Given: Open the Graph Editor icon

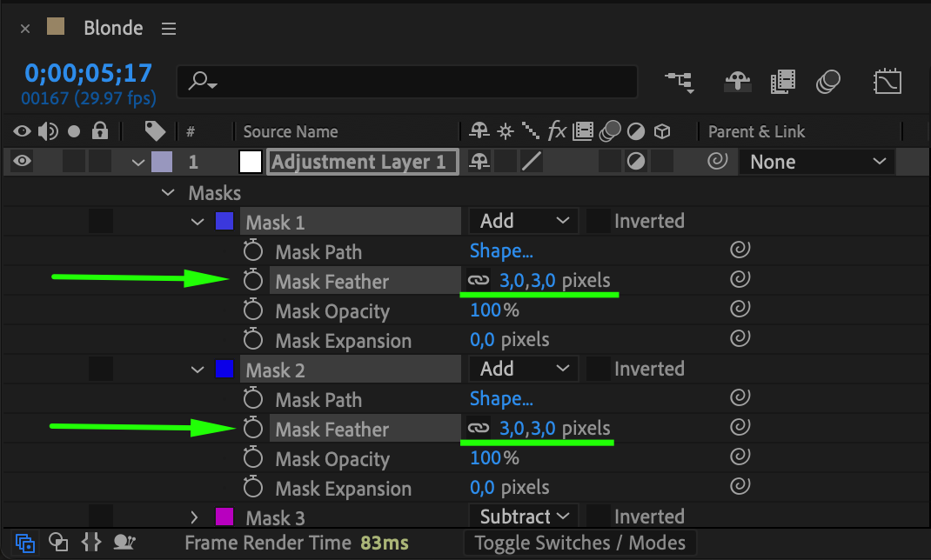Looking at the screenshot, I should pos(887,83).
